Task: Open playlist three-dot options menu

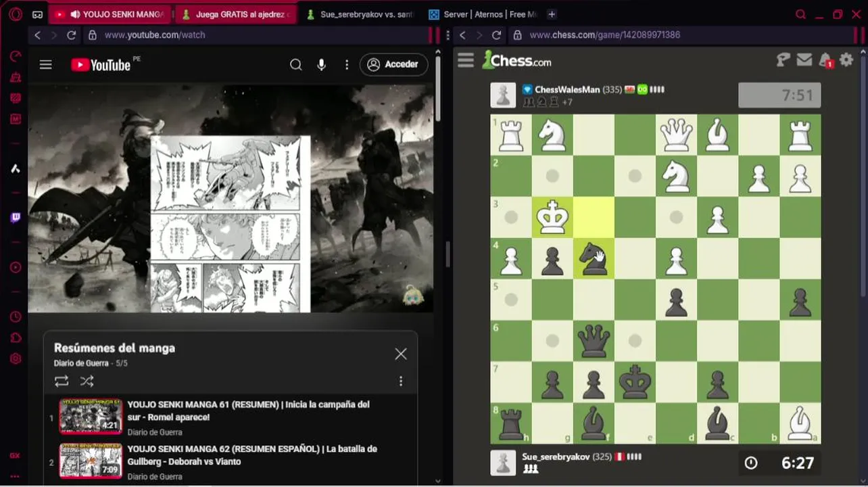Action: tap(401, 381)
